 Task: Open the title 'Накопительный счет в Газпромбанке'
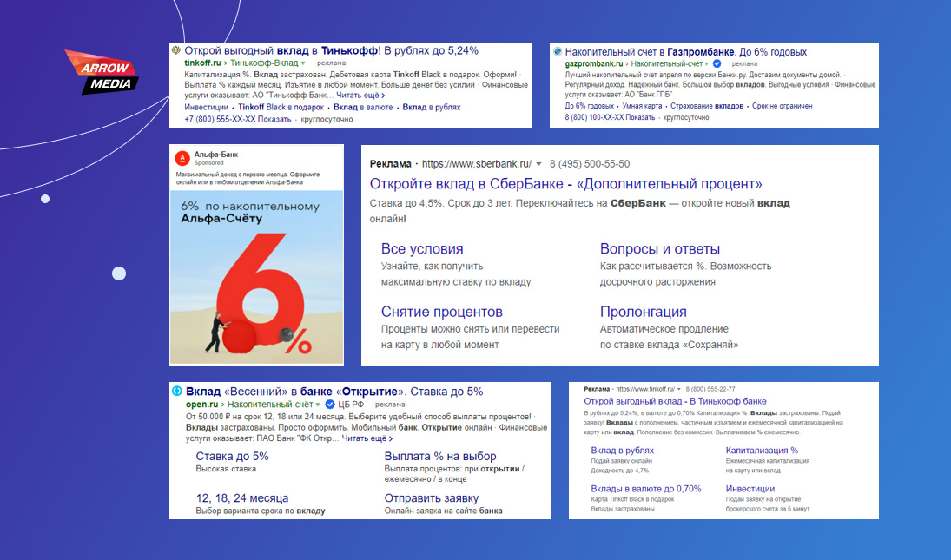click(686, 52)
